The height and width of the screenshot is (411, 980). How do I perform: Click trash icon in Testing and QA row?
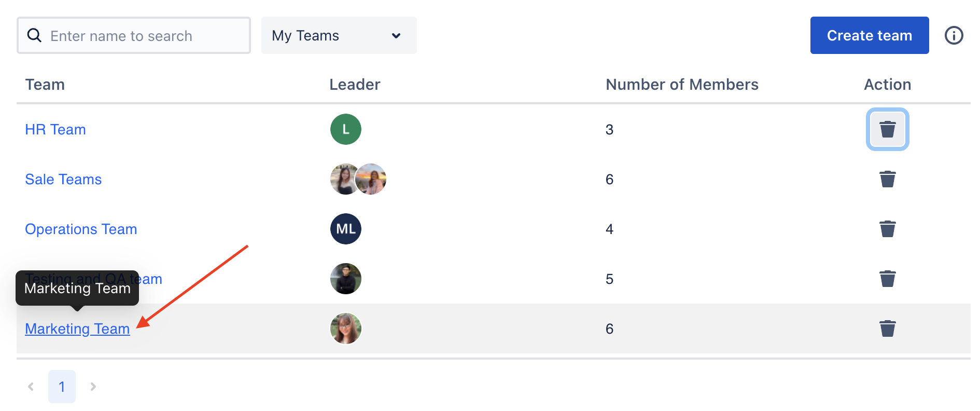(x=887, y=279)
